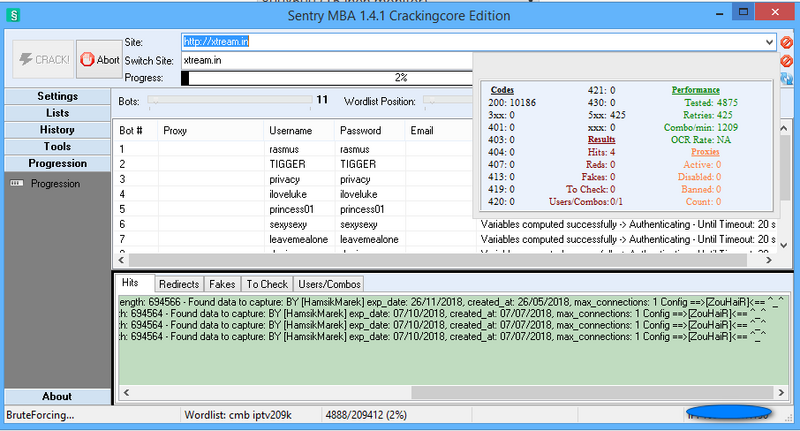Click the 2% progress bar
The width and height of the screenshot is (800, 431).
click(328, 78)
